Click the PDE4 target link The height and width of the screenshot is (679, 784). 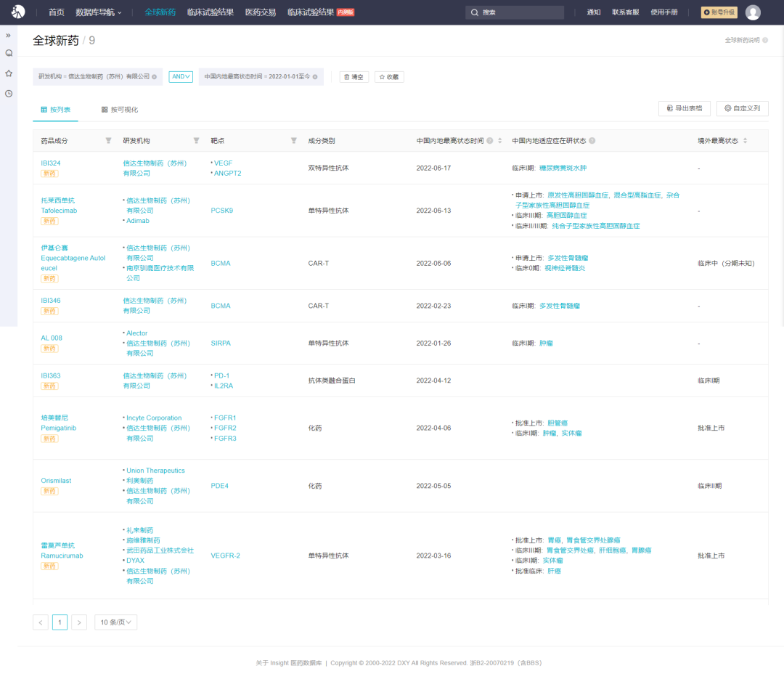click(x=219, y=486)
